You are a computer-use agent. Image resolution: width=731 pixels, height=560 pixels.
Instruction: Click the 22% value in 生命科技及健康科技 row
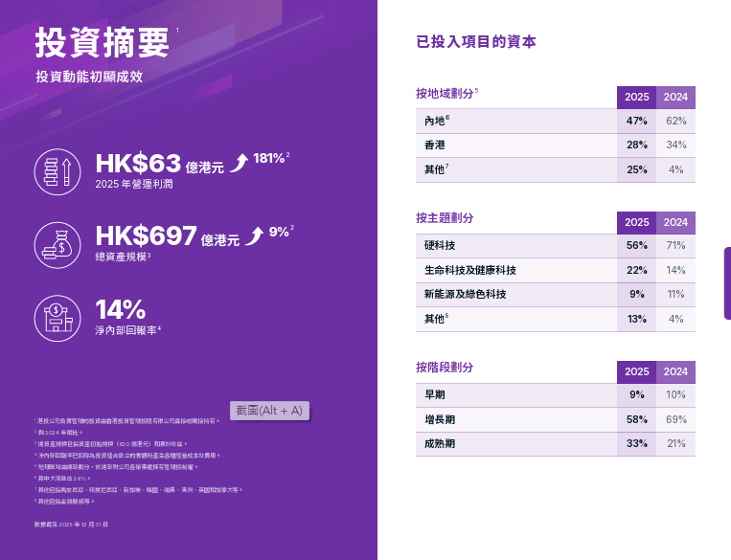636,270
